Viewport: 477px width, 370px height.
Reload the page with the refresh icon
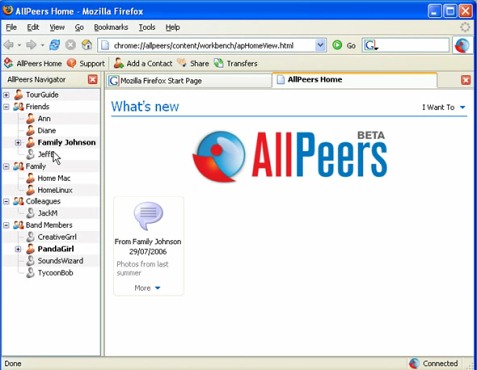[55, 45]
